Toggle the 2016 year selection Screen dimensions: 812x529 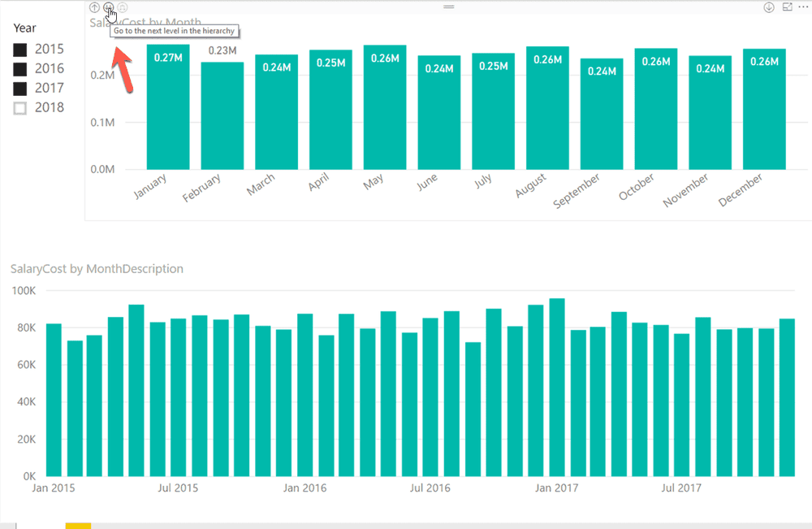[x=19, y=68]
